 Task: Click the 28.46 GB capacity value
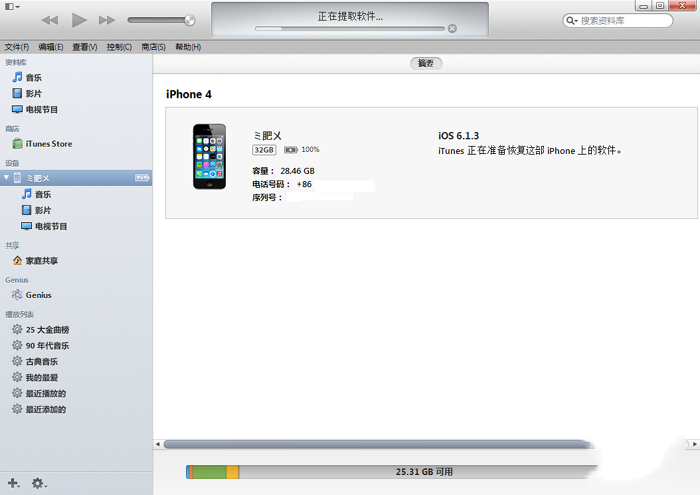[297, 171]
